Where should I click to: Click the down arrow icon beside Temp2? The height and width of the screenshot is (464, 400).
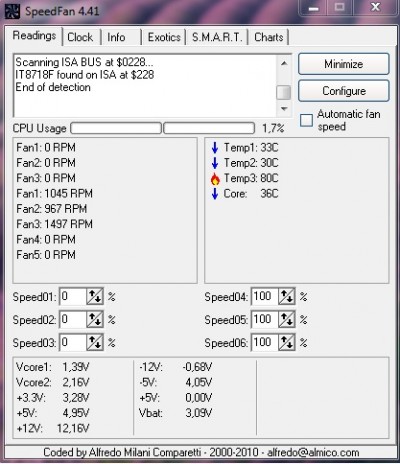coord(215,163)
